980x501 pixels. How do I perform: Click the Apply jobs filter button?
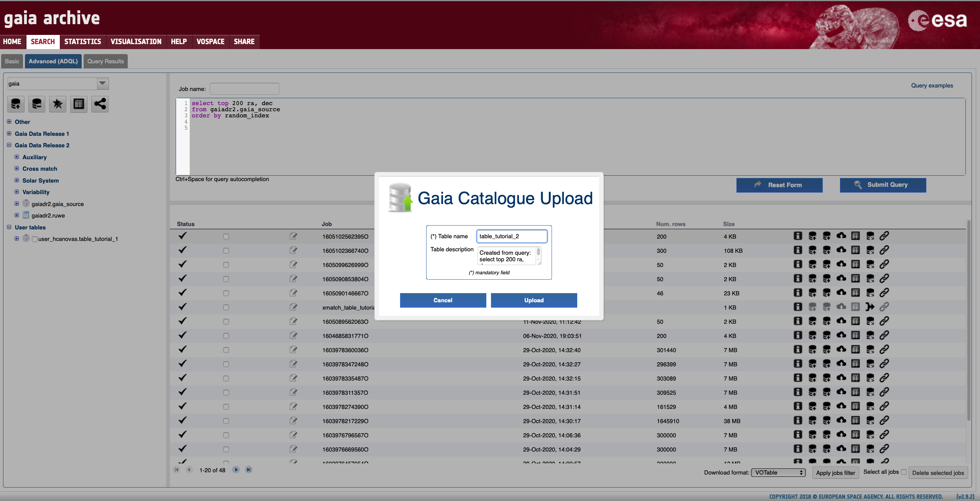[835, 473]
